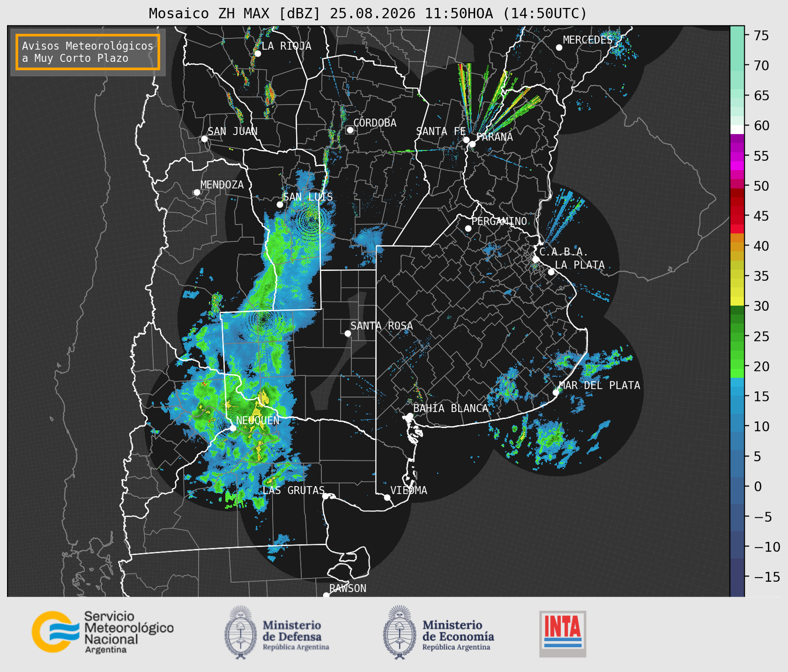
Task: Click the Mercedes city marker dot
Action: pyautogui.click(x=559, y=48)
